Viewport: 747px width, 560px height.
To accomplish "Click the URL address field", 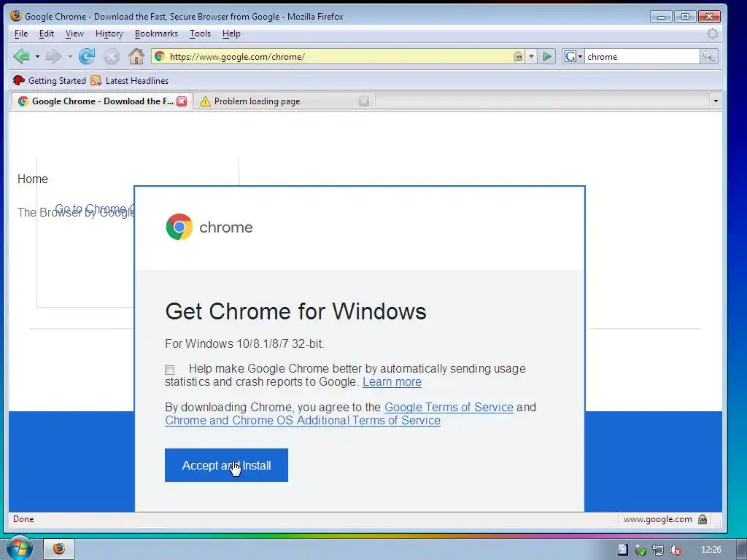I will pos(339,57).
